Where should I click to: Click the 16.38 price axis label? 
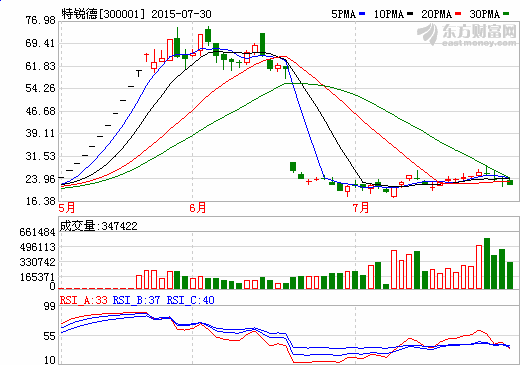pos(40,201)
